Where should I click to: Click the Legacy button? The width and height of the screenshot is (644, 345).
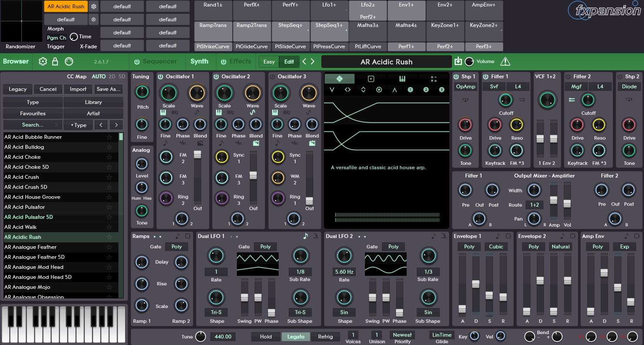coord(17,89)
